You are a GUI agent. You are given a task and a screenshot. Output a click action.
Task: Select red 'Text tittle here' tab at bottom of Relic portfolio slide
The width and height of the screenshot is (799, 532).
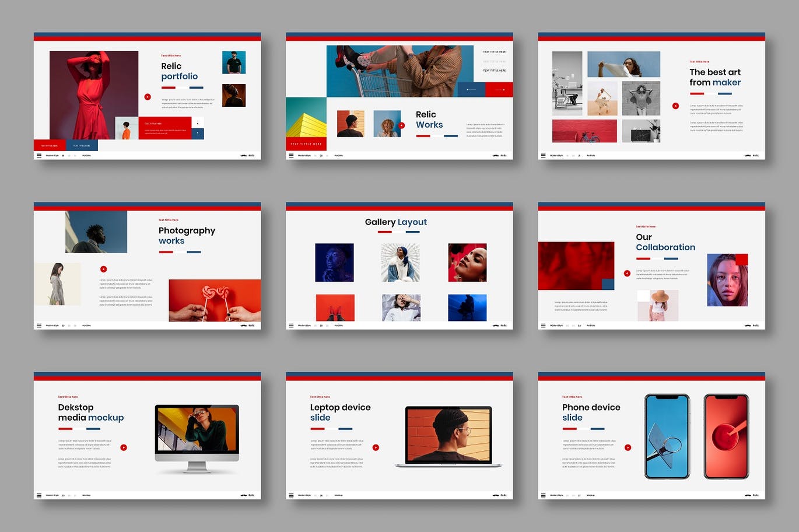pos(50,145)
